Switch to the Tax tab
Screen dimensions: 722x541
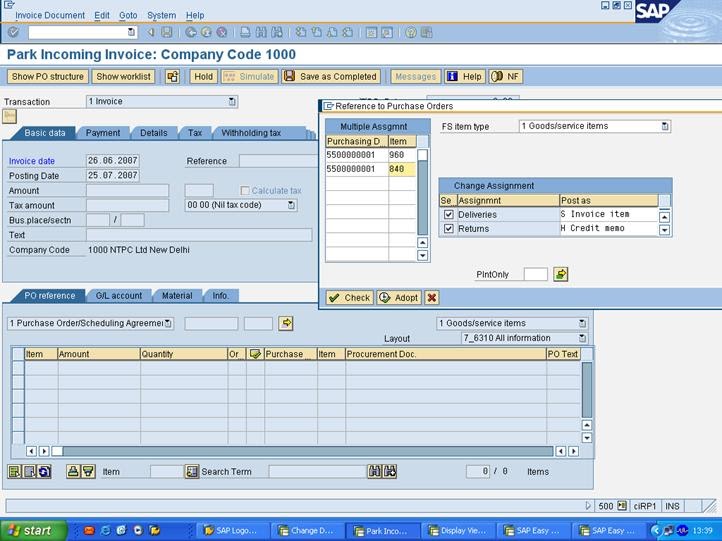[x=195, y=133]
